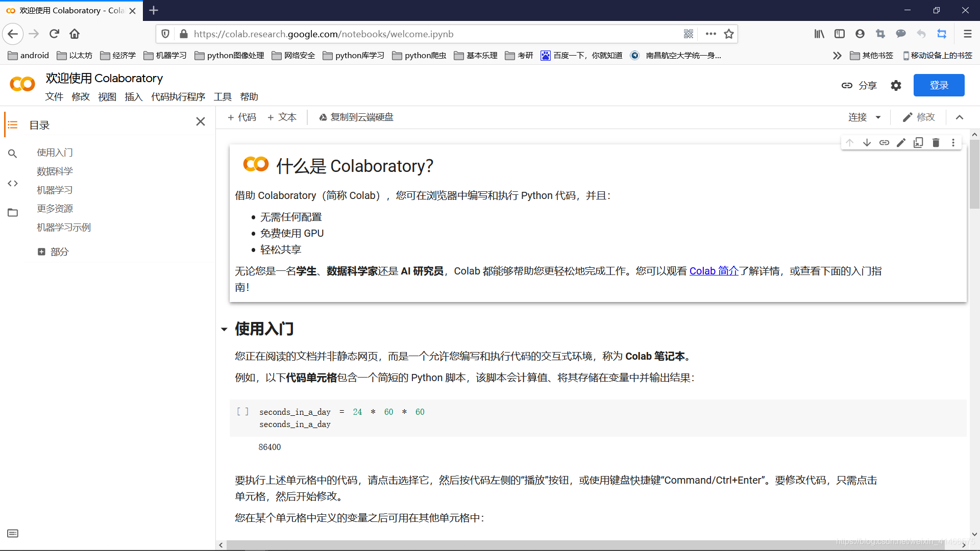Open the link-to-cell icon
Image resolution: width=980 pixels, height=551 pixels.
click(x=884, y=142)
